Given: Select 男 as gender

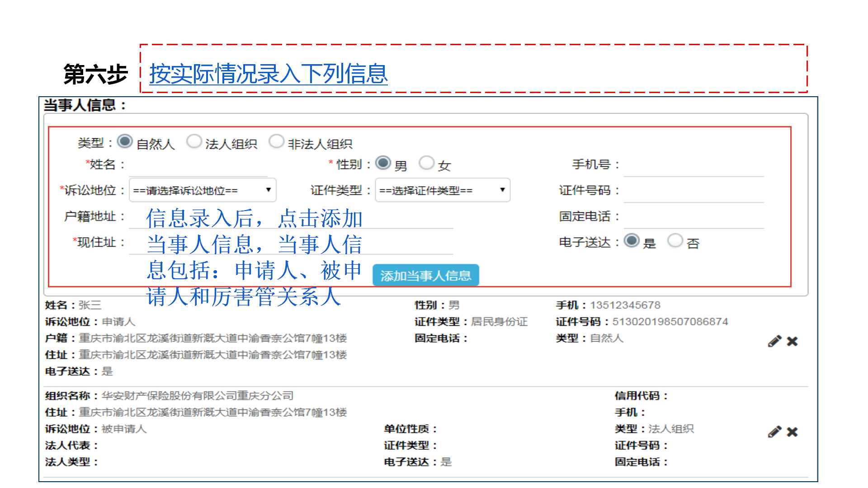Looking at the screenshot, I should click(x=383, y=163).
